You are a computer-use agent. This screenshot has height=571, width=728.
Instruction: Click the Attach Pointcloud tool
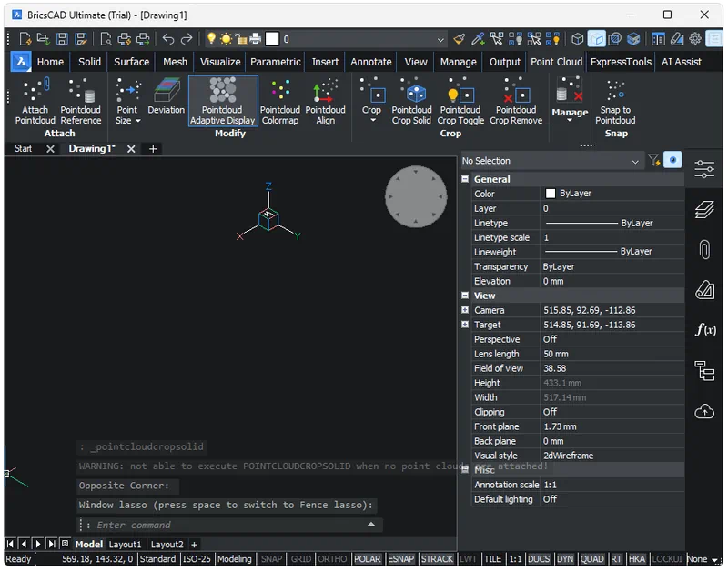[35, 102]
